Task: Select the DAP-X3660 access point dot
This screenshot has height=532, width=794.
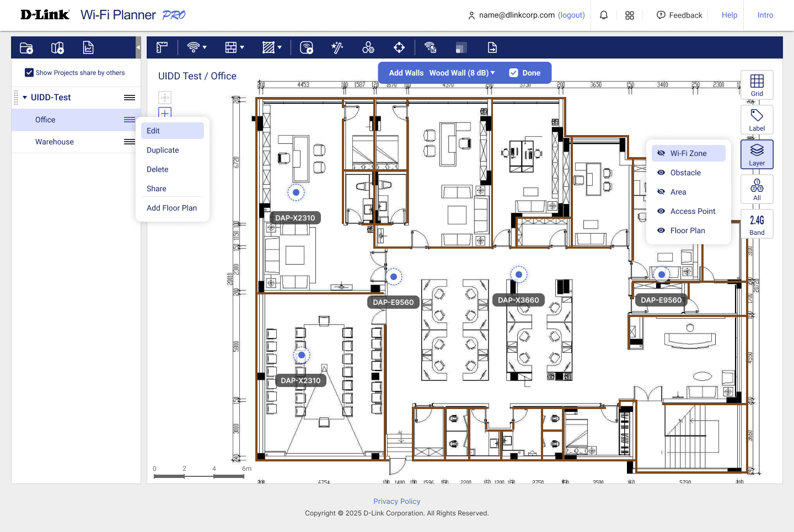Action: point(519,274)
